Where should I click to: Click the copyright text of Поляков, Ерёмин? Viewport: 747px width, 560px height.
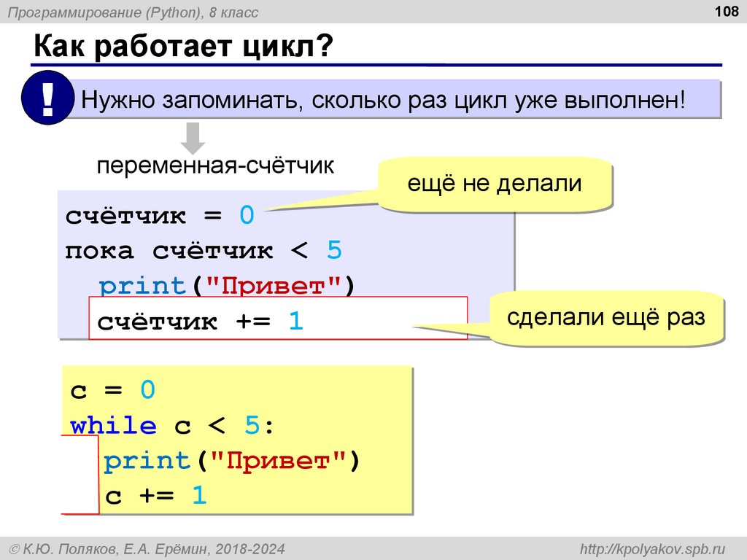pos(147,549)
